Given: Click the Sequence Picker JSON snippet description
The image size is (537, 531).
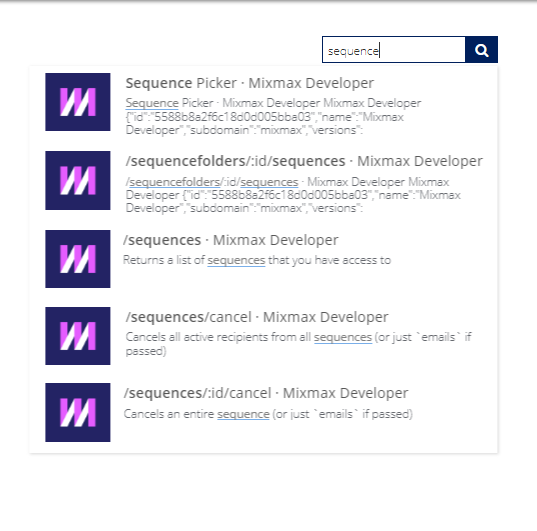Looking at the screenshot, I should [x=273, y=116].
